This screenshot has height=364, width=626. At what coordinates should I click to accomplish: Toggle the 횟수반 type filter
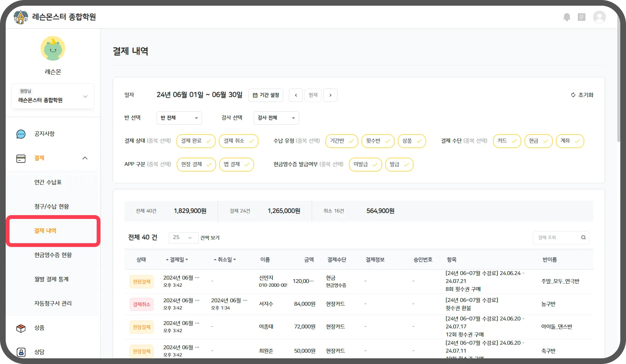click(378, 141)
